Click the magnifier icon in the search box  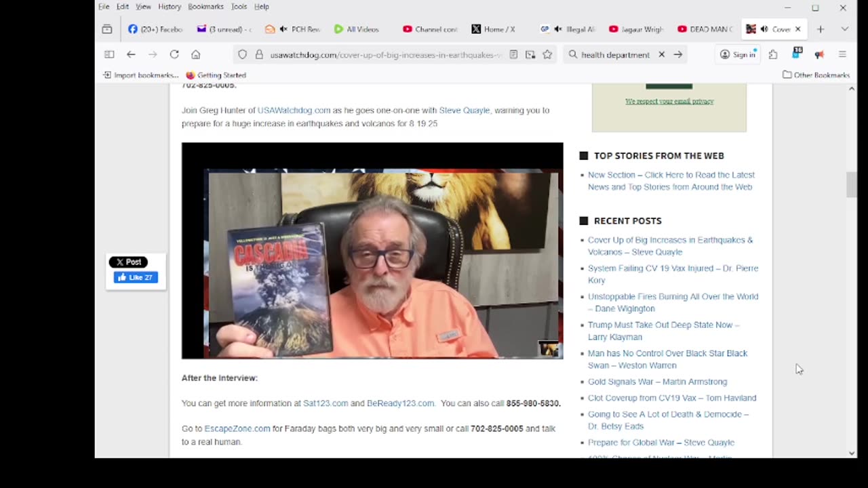pos(573,54)
